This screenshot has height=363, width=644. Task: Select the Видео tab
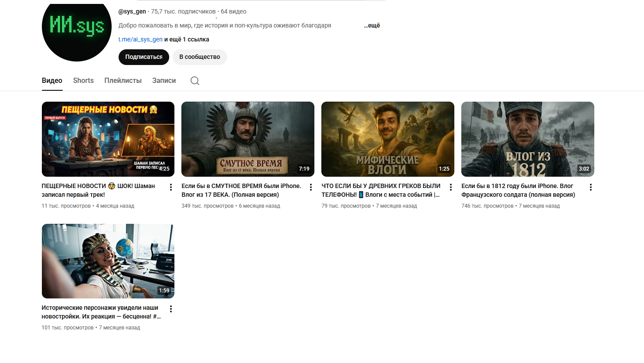[52, 81]
